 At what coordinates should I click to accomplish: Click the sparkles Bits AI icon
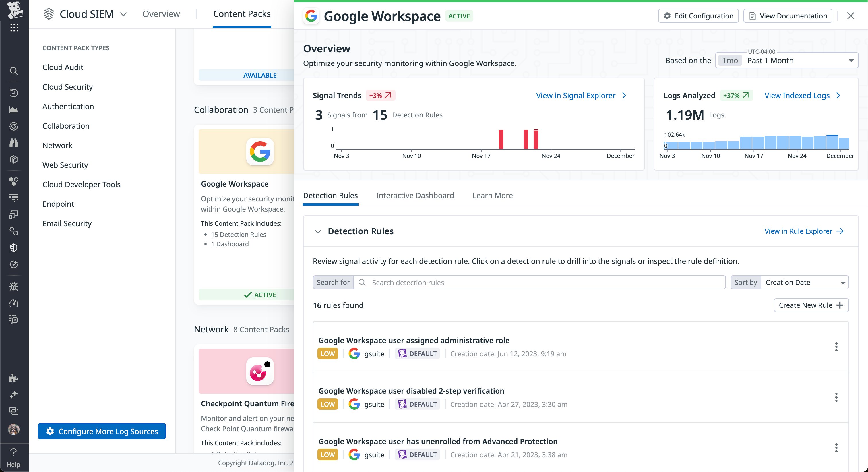click(x=14, y=394)
